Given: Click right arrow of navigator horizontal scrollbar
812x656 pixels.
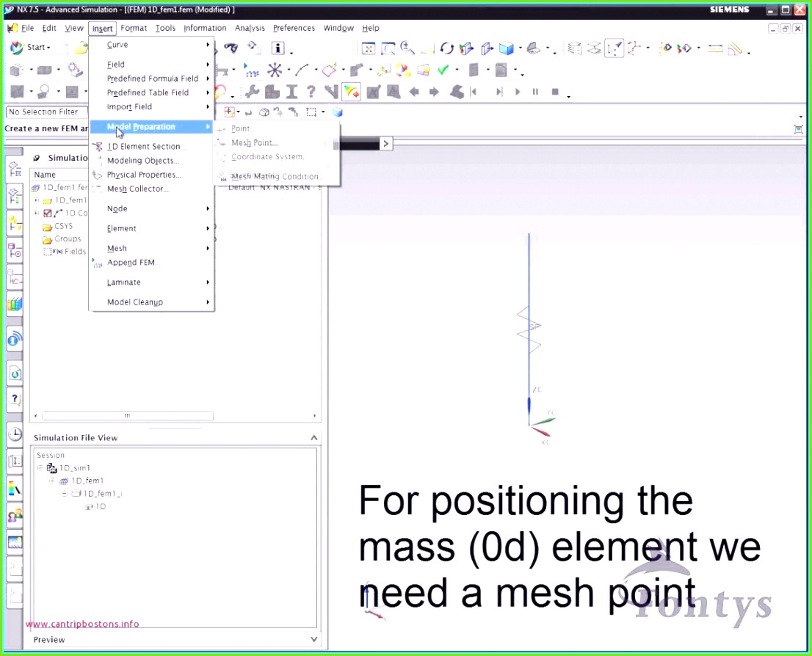Looking at the screenshot, I should (314, 416).
